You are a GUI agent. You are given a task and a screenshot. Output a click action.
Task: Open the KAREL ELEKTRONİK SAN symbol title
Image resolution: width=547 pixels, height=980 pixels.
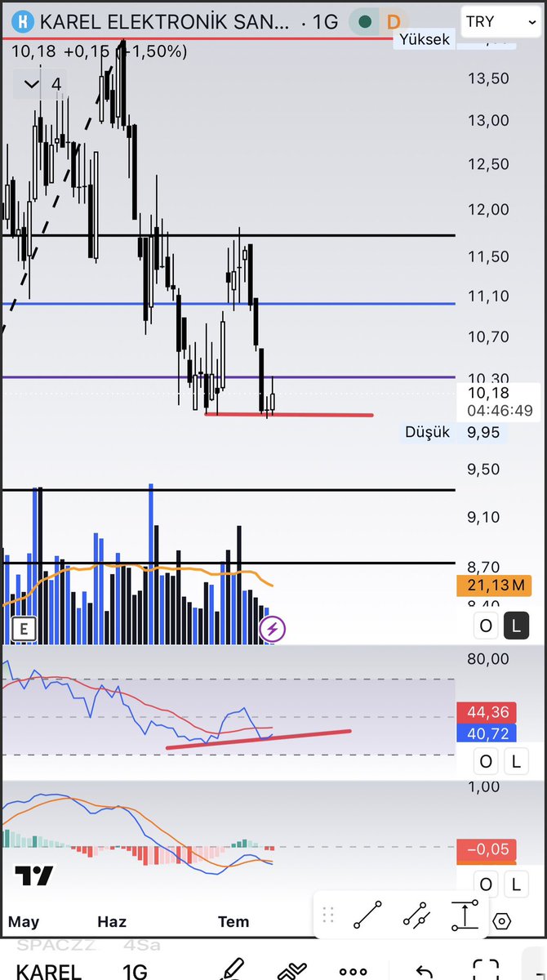pyautogui.click(x=163, y=22)
